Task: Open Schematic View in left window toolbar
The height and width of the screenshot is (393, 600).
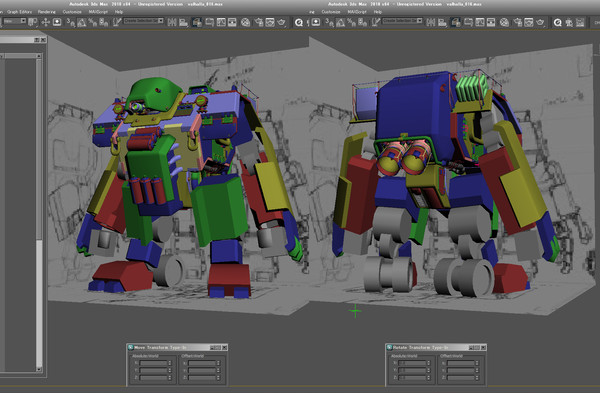Action: tap(232, 22)
